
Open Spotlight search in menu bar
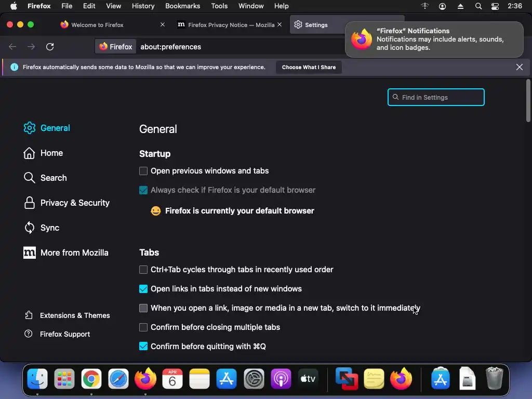click(478, 6)
